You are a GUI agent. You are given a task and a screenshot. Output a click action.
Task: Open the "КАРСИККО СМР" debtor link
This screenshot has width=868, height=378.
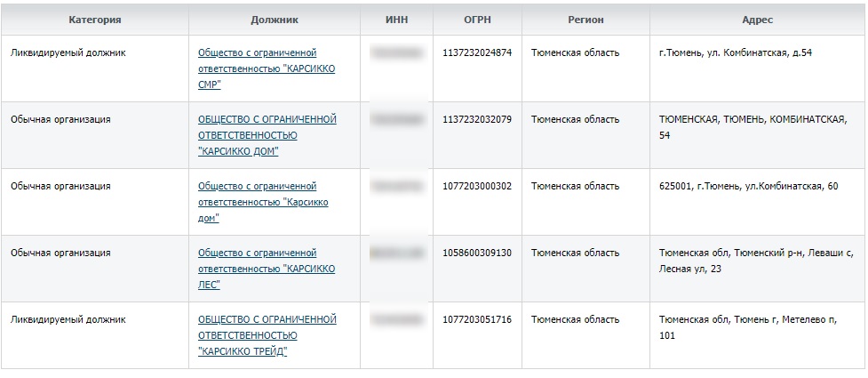[x=267, y=69]
